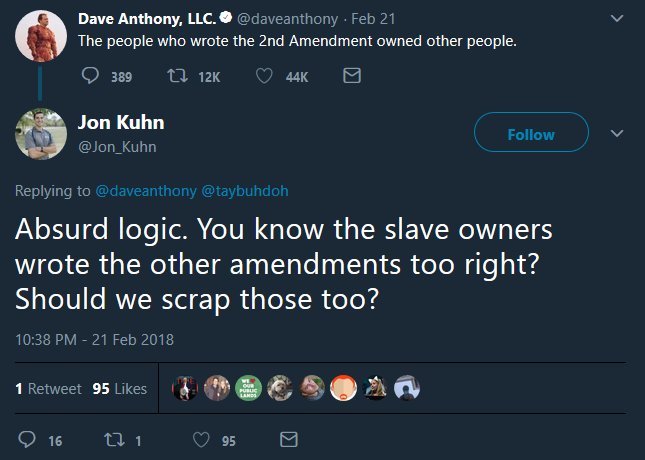Expand Jon Kuhn tweet options chevron
The width and height of the screenshot is (645, 460).
617,134
